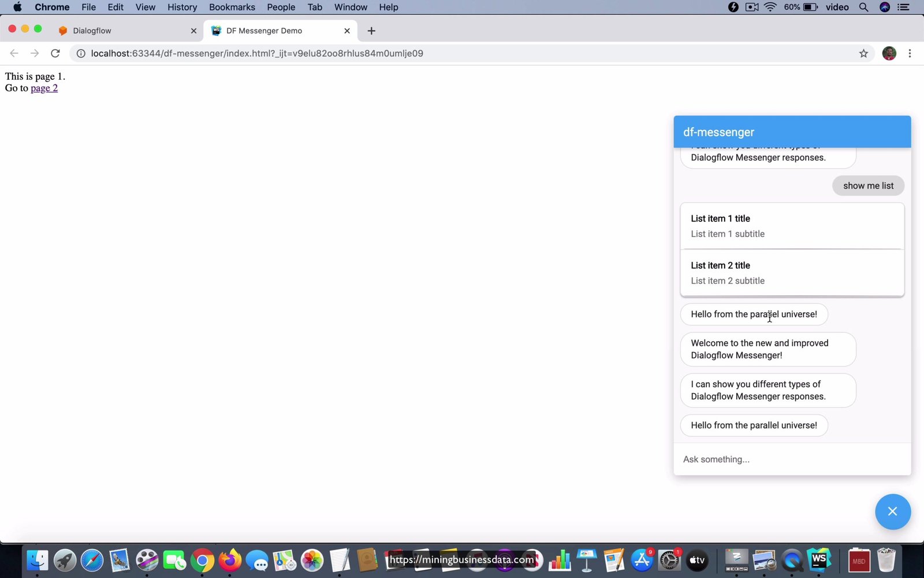
Task: Click the lightning bolt menu bar icon
Action: coord(733,7)
